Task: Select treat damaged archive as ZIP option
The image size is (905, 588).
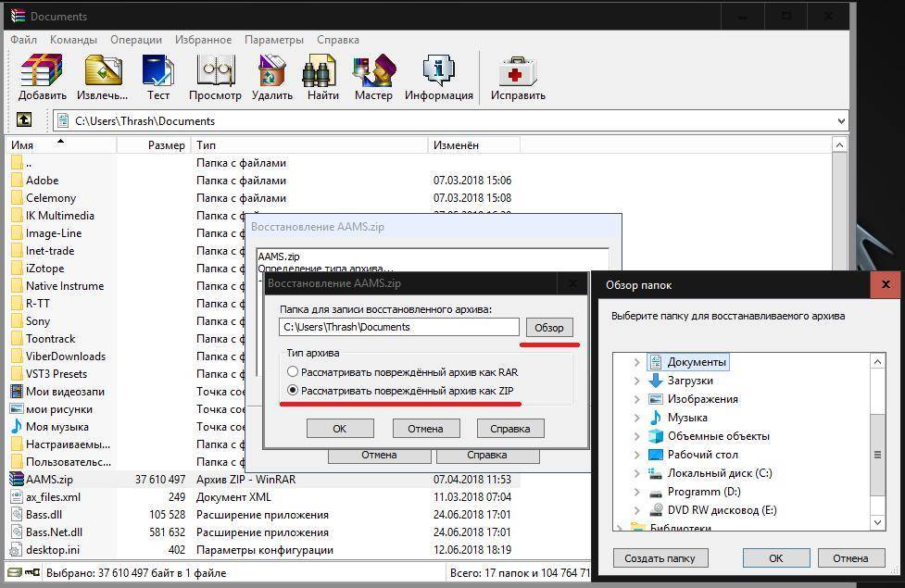Action: click(293, 391)
